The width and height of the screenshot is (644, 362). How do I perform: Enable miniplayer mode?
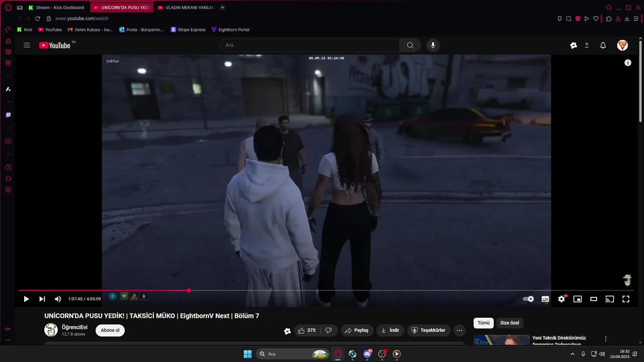tap(578, 299)
